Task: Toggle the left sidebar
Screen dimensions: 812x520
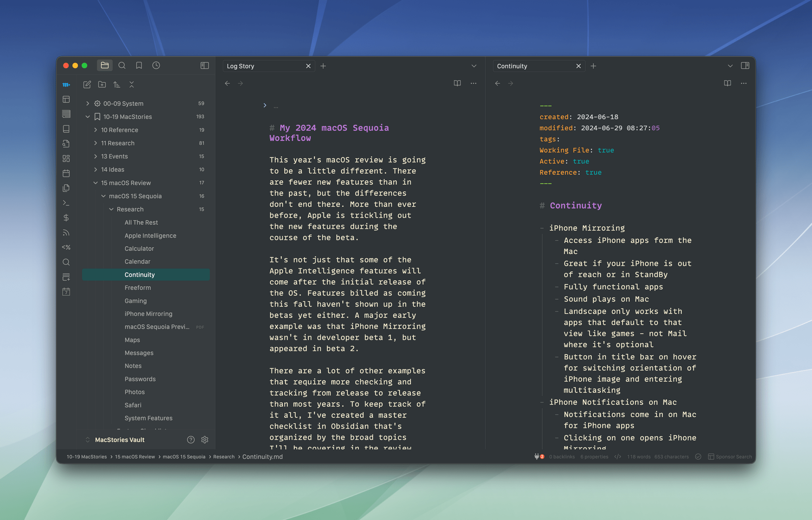Action: [x=205, y=65]
